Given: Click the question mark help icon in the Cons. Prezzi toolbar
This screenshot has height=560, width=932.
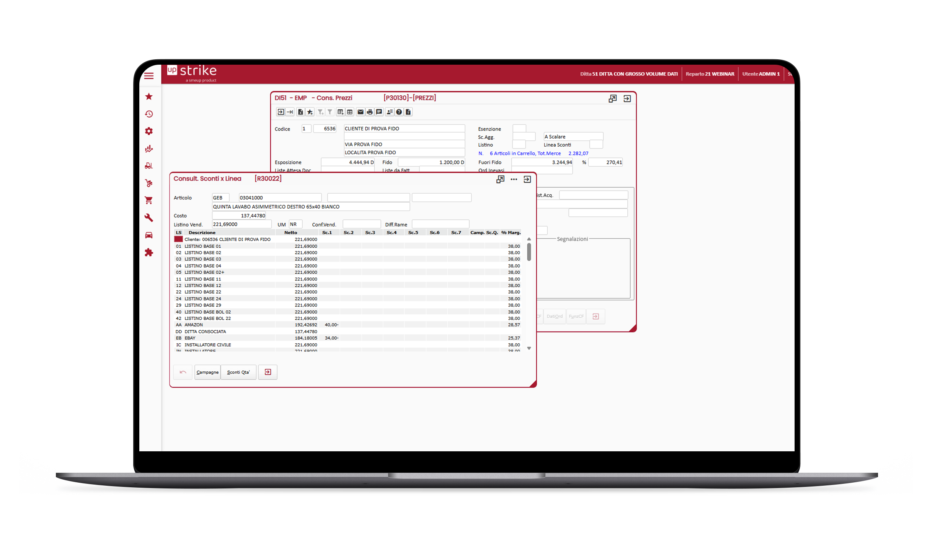Looking at the screenshot, I should tap(399, 112).
